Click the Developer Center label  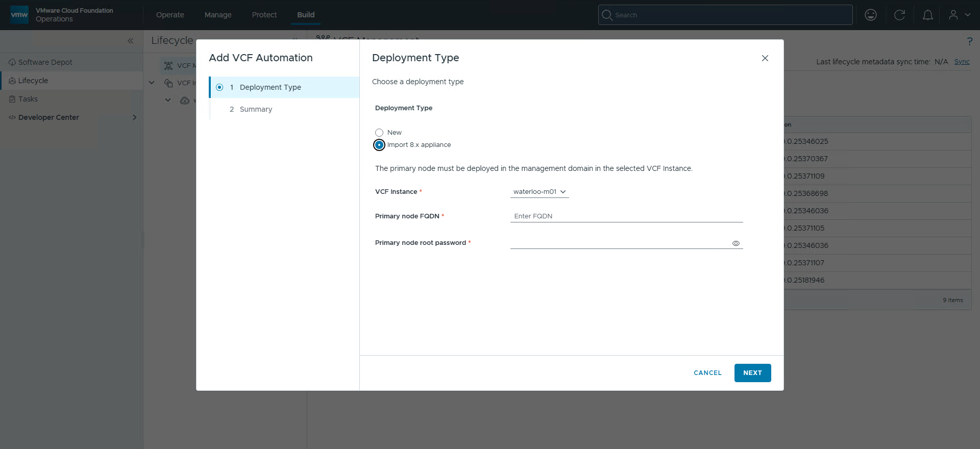(48, 117)
